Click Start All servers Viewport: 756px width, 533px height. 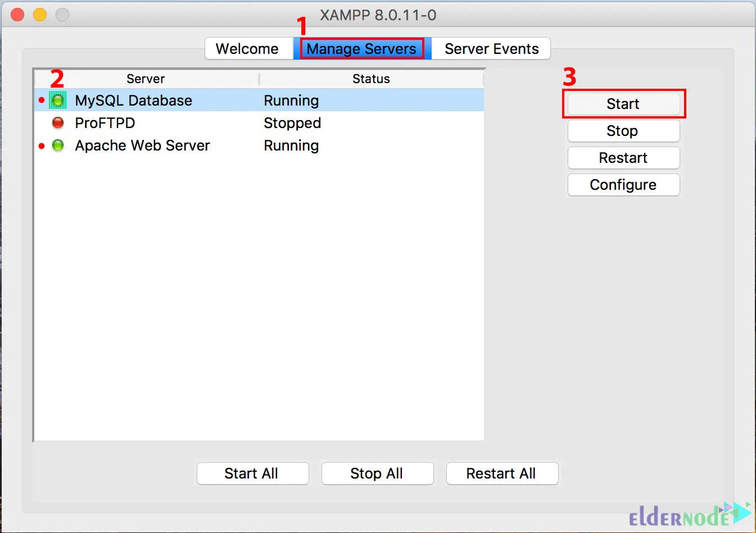point(252,473)
